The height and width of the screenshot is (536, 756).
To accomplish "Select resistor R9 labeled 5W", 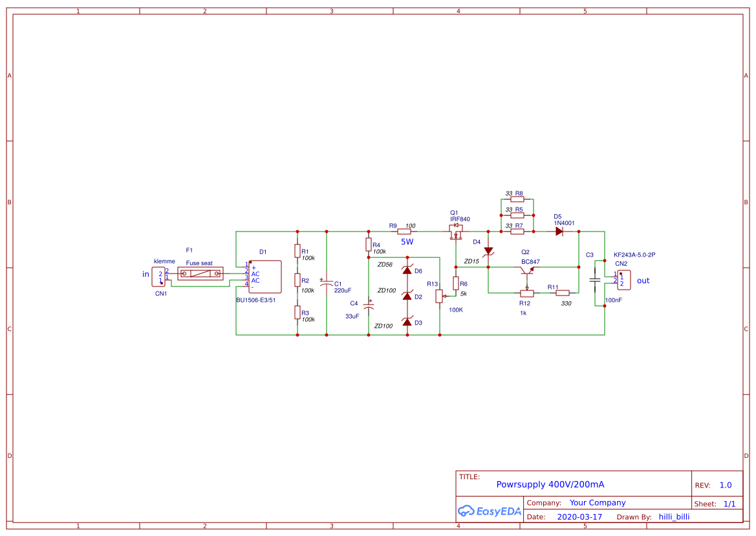I will pyautogui.click(x=405, y=230).
